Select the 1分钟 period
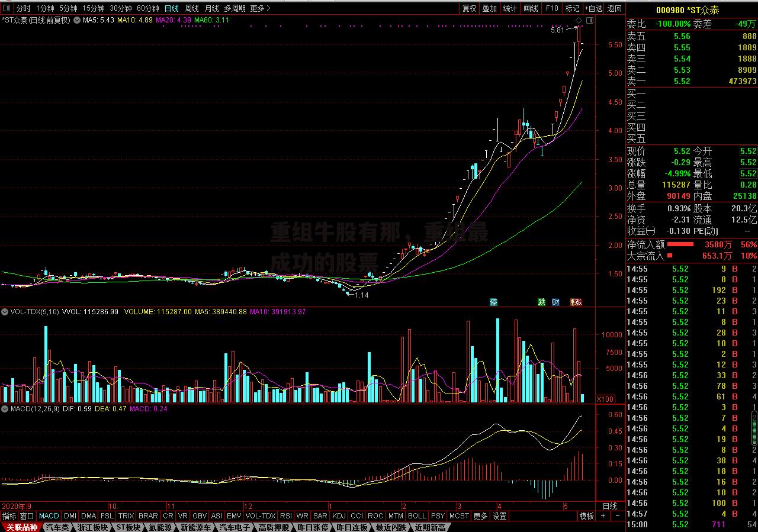Image resolution: width=758 pixels, height=532 pixels. [45, 8]
